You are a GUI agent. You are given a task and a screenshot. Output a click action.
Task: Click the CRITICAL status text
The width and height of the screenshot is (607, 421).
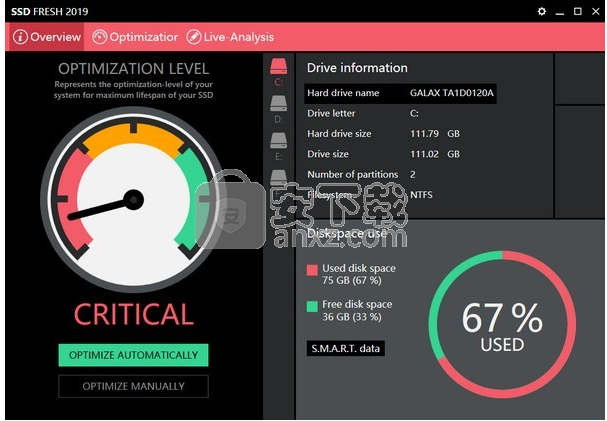tap(134, 314)
